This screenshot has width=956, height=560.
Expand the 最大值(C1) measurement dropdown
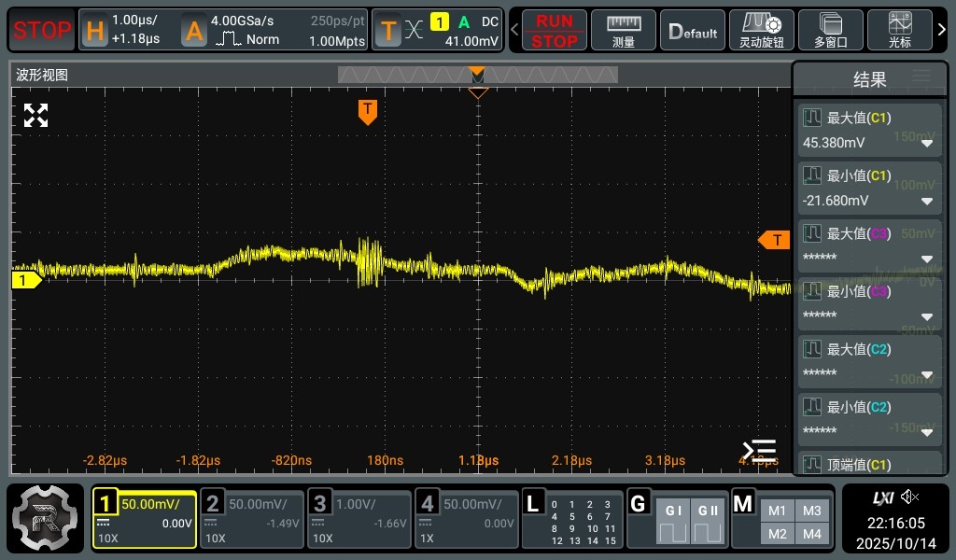click(x=927, y=144)
